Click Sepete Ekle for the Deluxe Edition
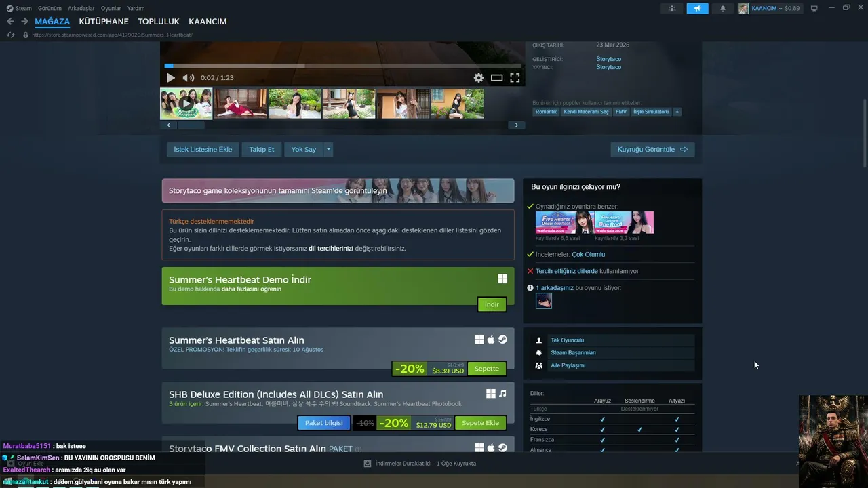868x488 pixels. pyautogui.click(x=480, y=423)
